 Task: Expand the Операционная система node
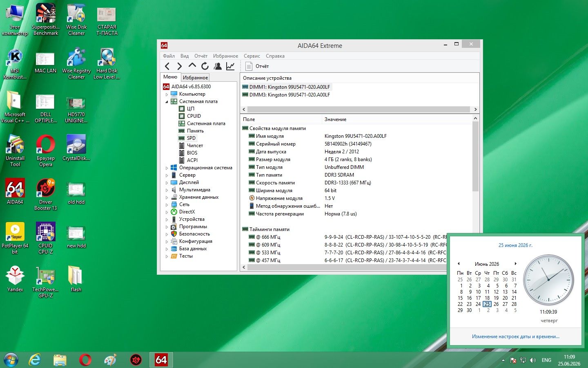(167, 168)
